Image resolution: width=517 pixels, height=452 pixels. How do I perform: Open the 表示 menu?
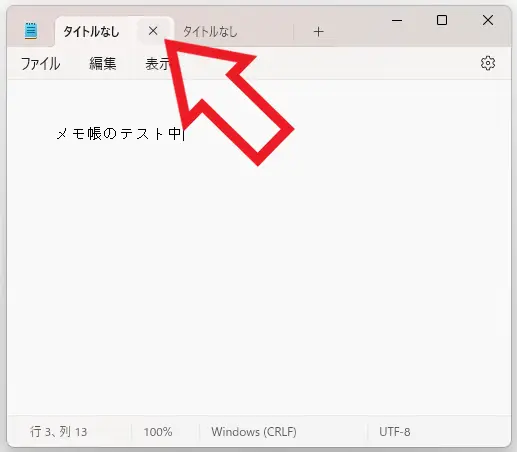click(x=158, y=63)
